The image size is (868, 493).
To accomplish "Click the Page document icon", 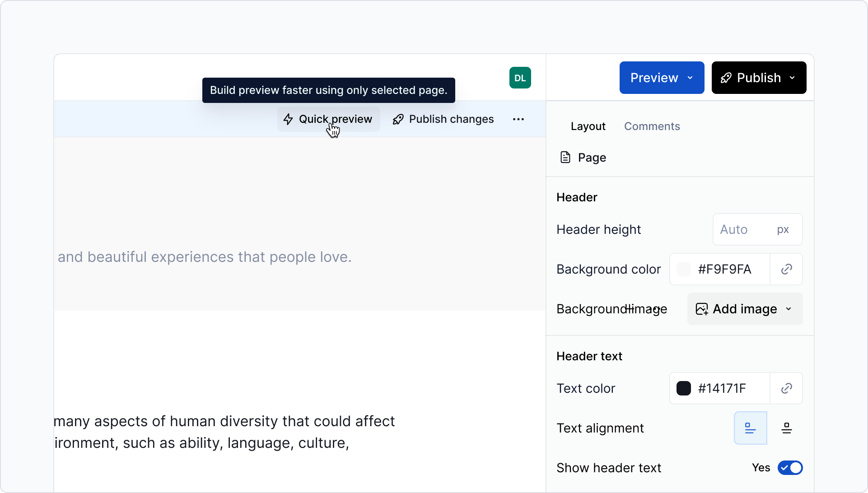I will (565, 157).
